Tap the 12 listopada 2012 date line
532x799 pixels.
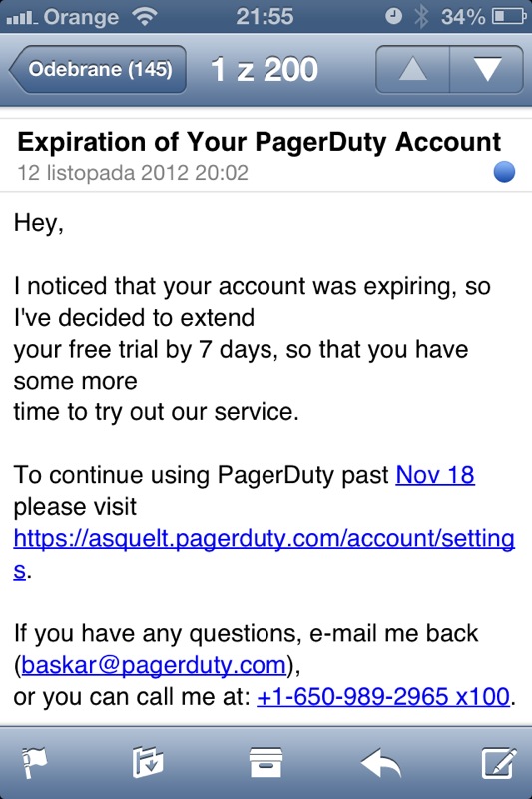pyautogui.click(x=133, y=172)
